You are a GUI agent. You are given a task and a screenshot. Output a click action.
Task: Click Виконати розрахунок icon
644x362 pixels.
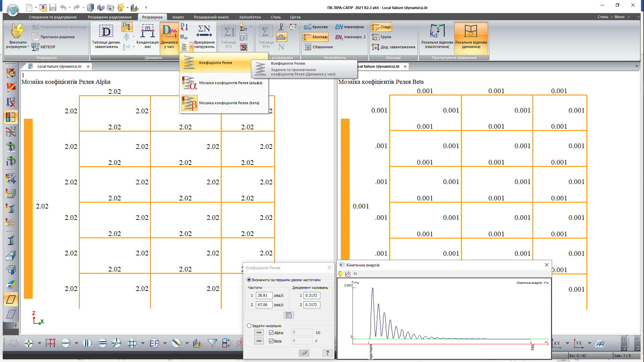pyautogui.click(x=17, y=31)
